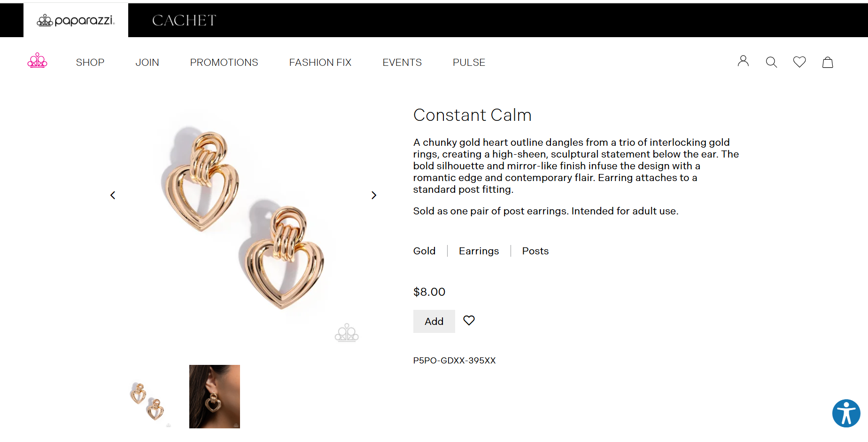Open the Shop menu

(90, 63)
